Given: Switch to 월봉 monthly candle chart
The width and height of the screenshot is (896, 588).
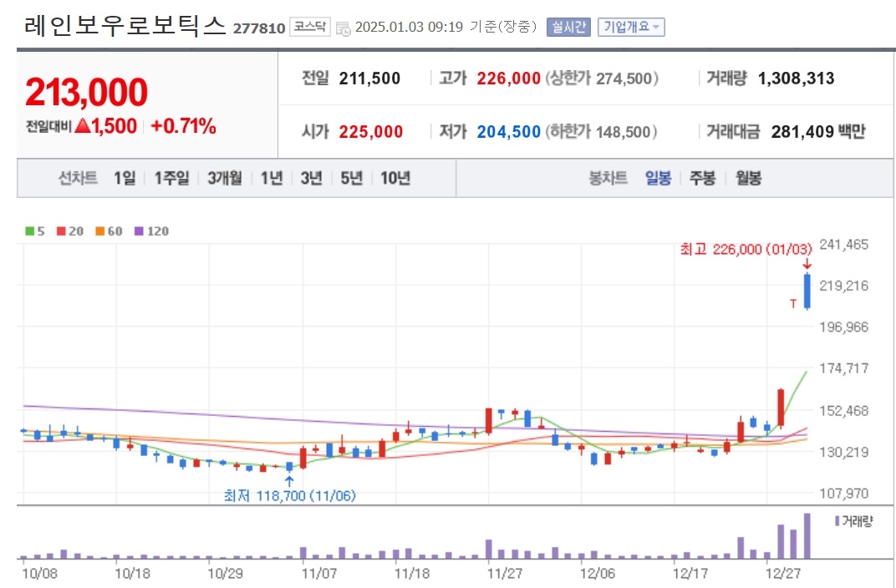Looking at the screenshot, I should click(749, 178).
